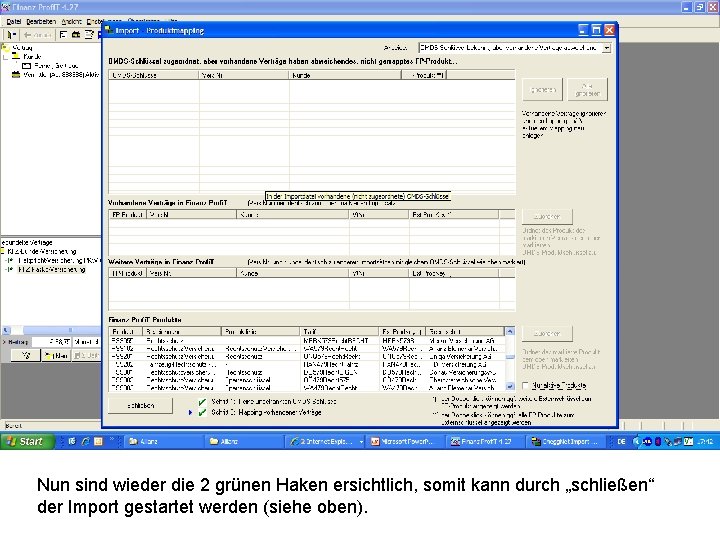720x540 pixels.
Task: Click the Internet Explorer quick launch icon
Action: point(85,441)
